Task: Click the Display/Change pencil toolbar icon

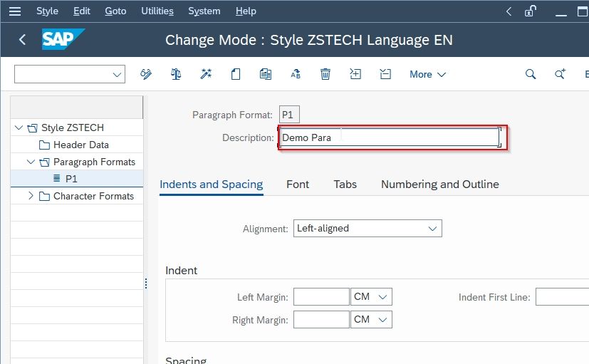Action: point(146,74)
